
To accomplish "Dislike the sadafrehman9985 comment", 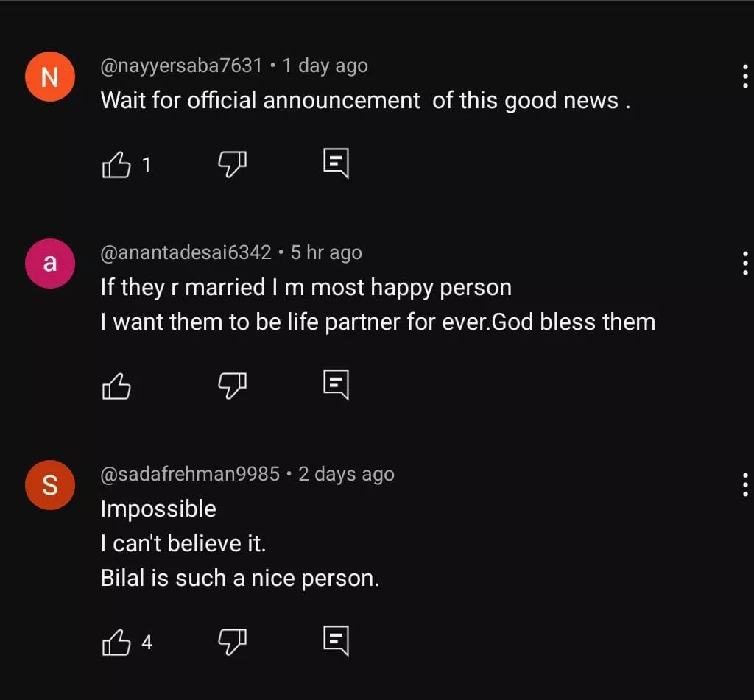I will 232,643.
